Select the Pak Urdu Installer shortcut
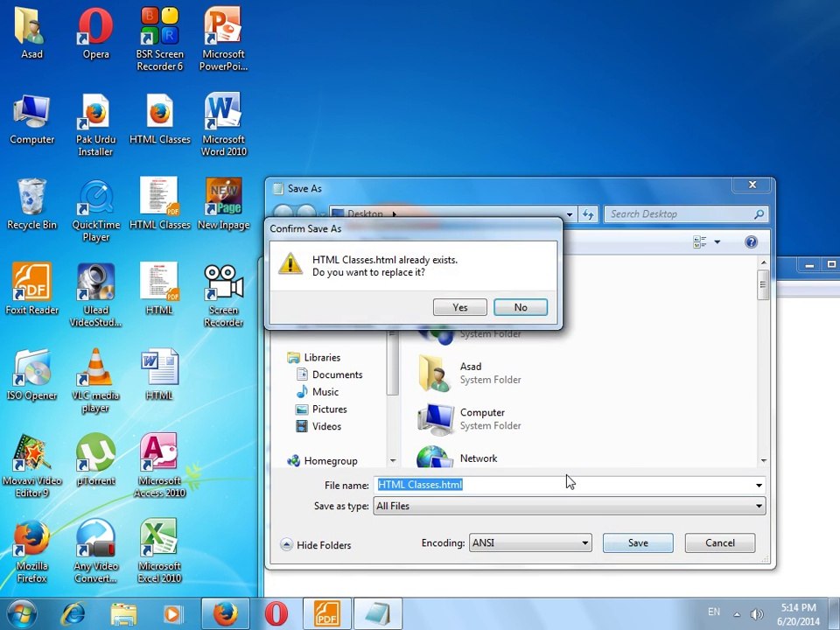 point(96,125)
